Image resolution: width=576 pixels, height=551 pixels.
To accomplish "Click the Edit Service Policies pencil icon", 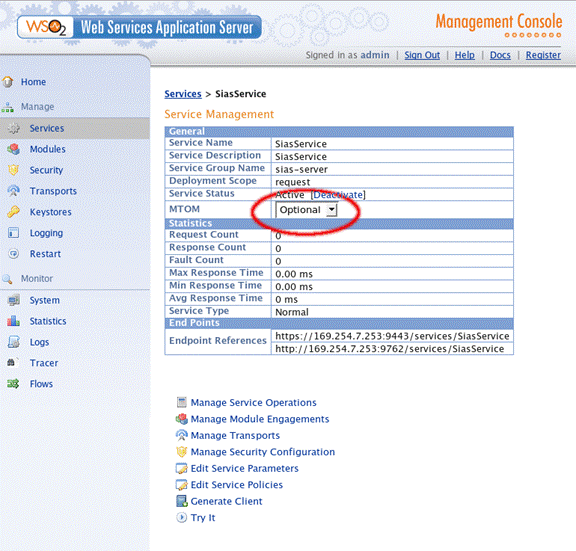I will (x=181, y=485).
